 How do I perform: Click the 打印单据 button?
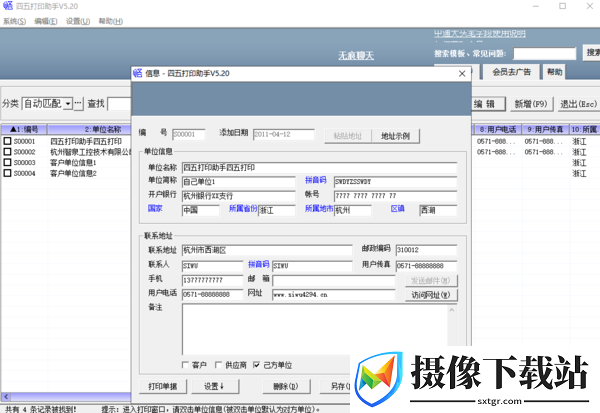point(163,387)
